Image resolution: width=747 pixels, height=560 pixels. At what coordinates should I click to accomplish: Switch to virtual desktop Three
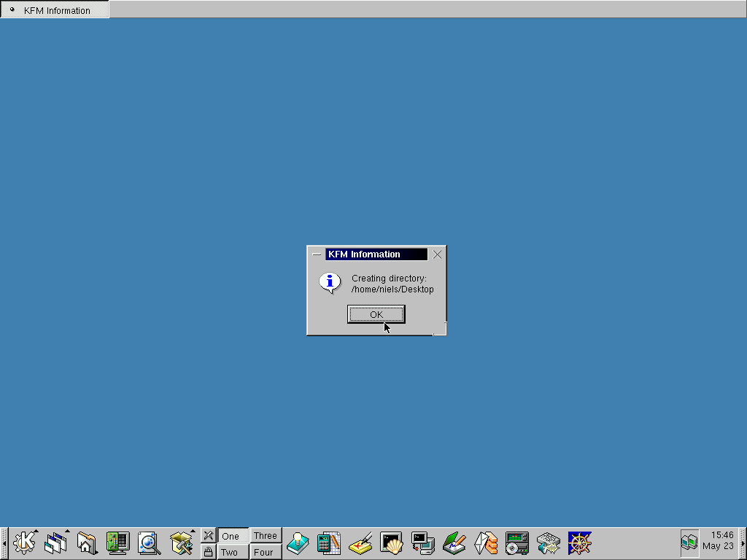pyautogui.click(x=266, y=536)
